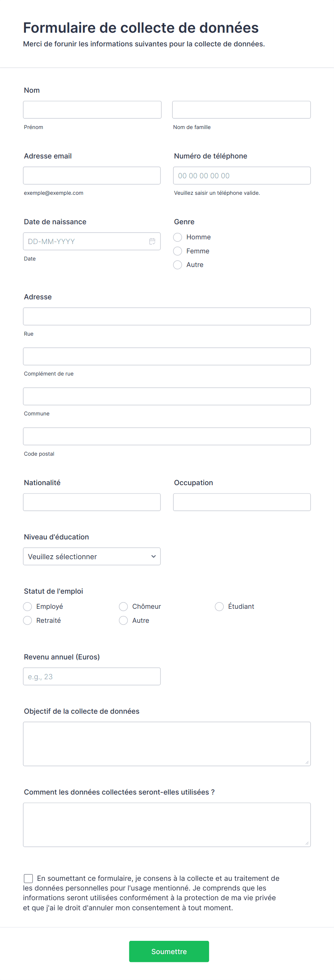This screenshot has height=980, width=334.
Task: Select Chômeur employment status
Action: [x=123, y=606]
